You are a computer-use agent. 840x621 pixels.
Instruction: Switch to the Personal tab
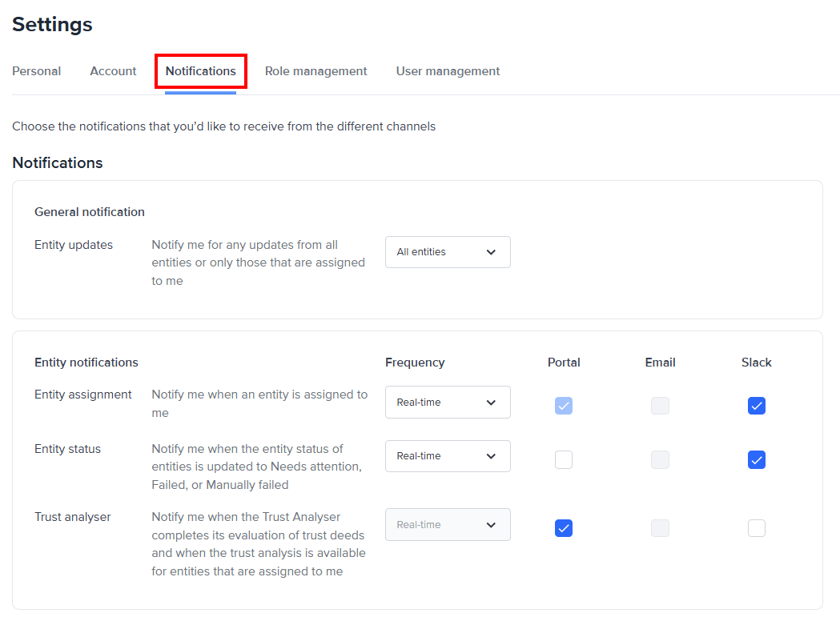[x=36, y=70]
